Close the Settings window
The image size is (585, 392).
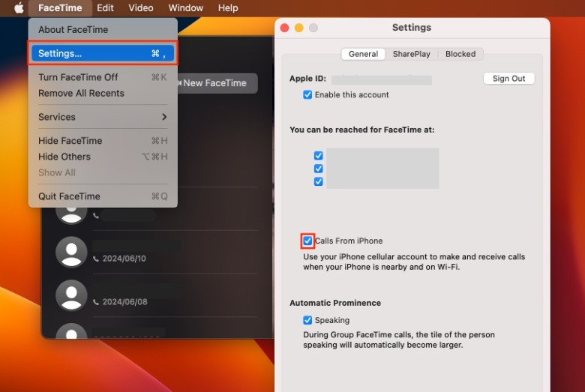pyautogui.click(x=284, y=28)
